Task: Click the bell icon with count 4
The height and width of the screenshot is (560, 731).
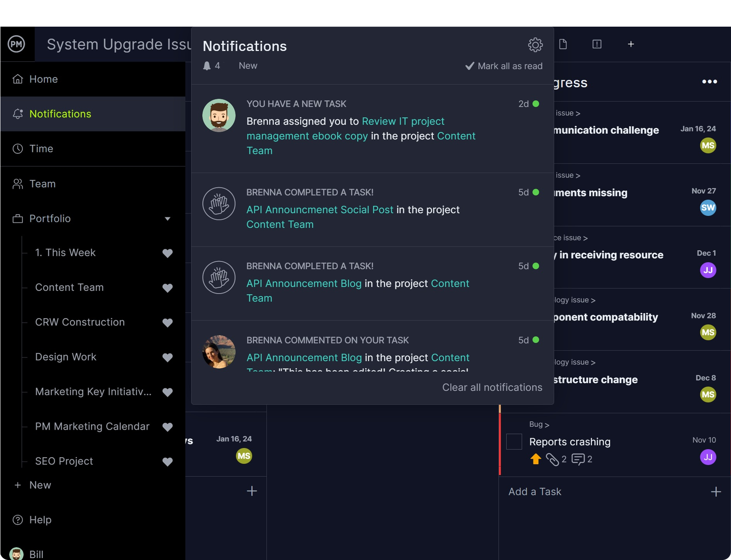Action: click(x=207, y=66)
